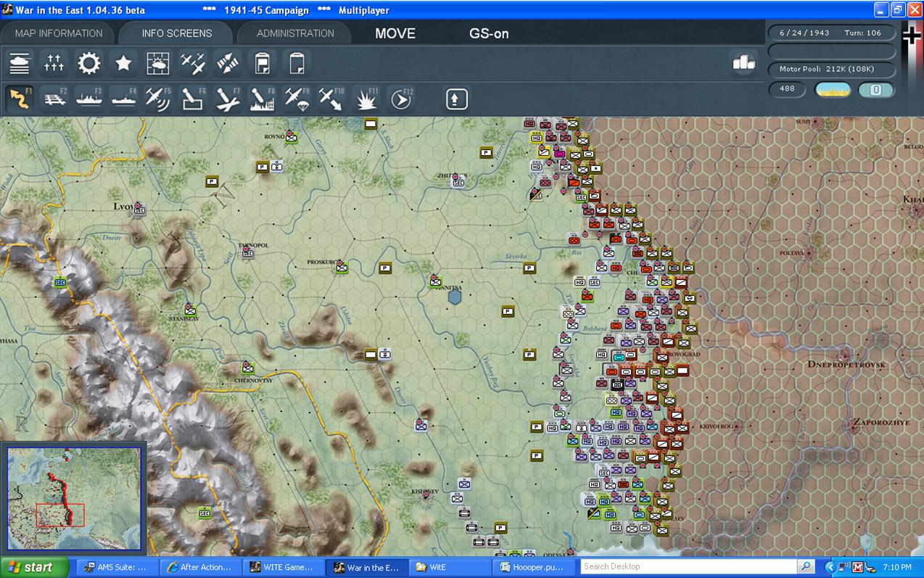Screen dimensions: 924x578
Task: Click the F12 end turn arrow icon
Action: 400,99
